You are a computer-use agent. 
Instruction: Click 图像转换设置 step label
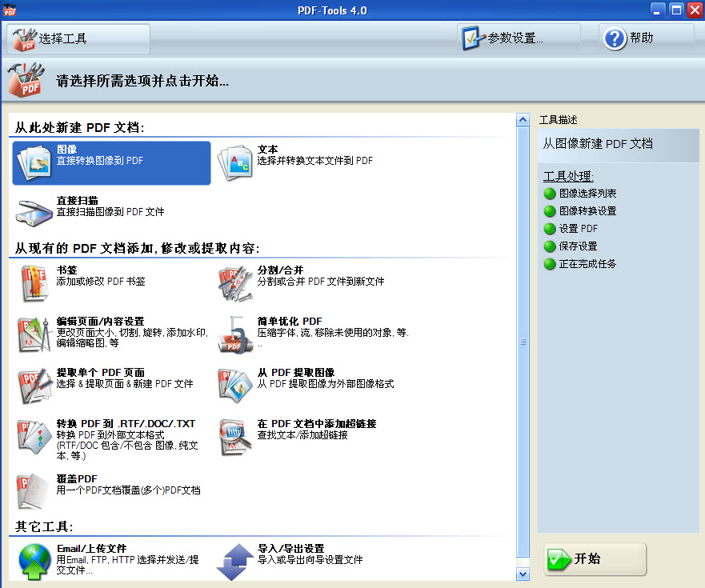point(587,211)
